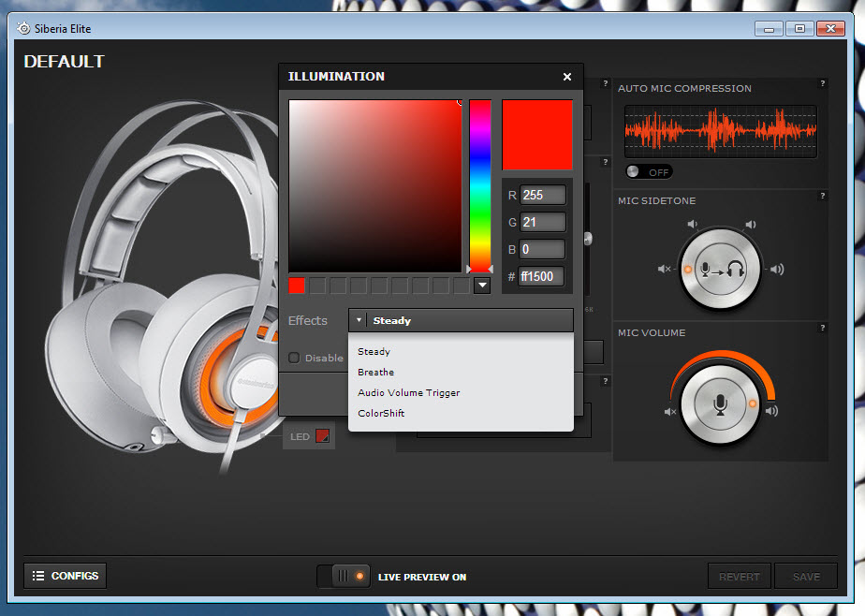
Task: Select Breathe effect from the list
Action: (375, 373)
